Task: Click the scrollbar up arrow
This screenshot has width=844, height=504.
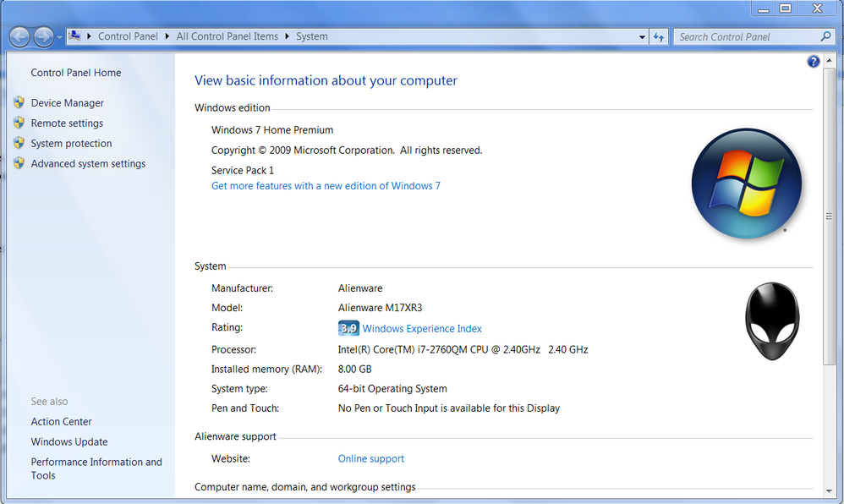Action: pos(829,60)
